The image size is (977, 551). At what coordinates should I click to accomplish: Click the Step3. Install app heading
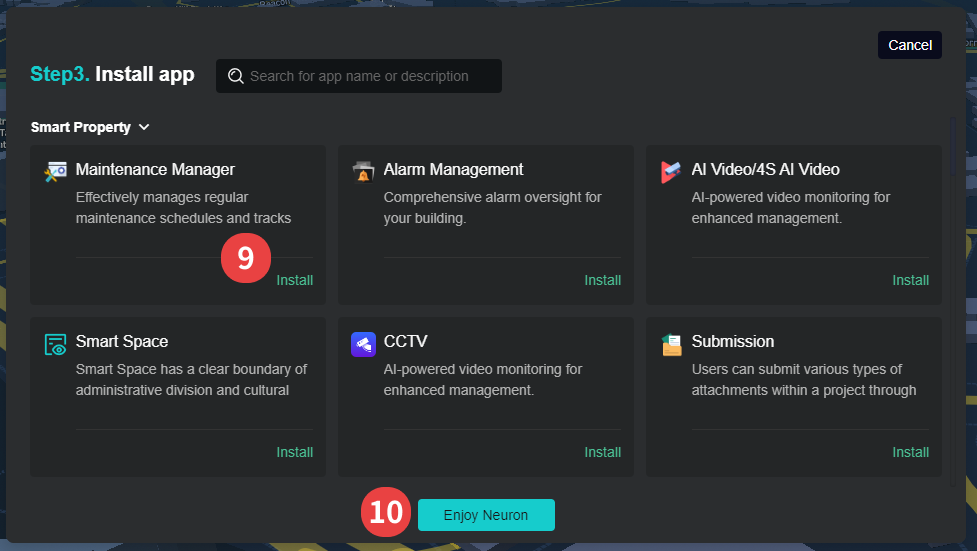coord(112,74)
